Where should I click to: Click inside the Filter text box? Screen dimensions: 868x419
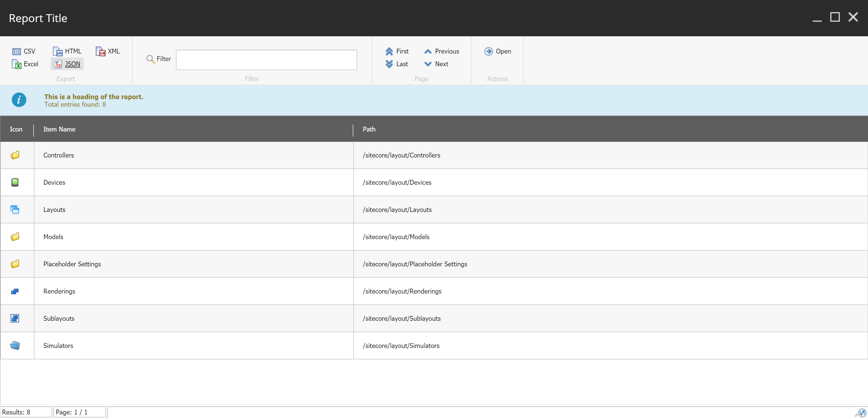point(267,60)
